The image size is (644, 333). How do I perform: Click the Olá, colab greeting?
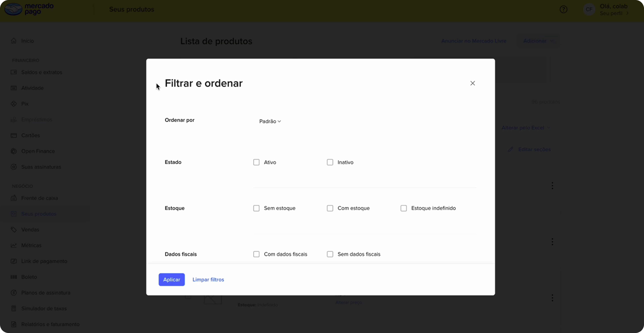tap(613, 6)
